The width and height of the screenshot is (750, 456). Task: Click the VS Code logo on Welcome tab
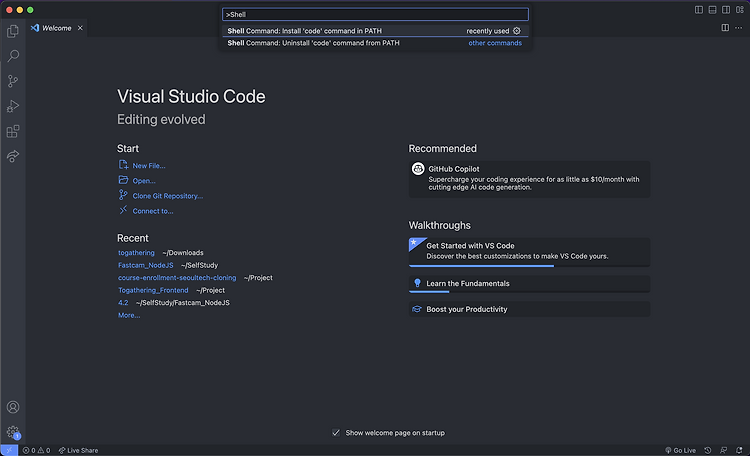point(35,28)
